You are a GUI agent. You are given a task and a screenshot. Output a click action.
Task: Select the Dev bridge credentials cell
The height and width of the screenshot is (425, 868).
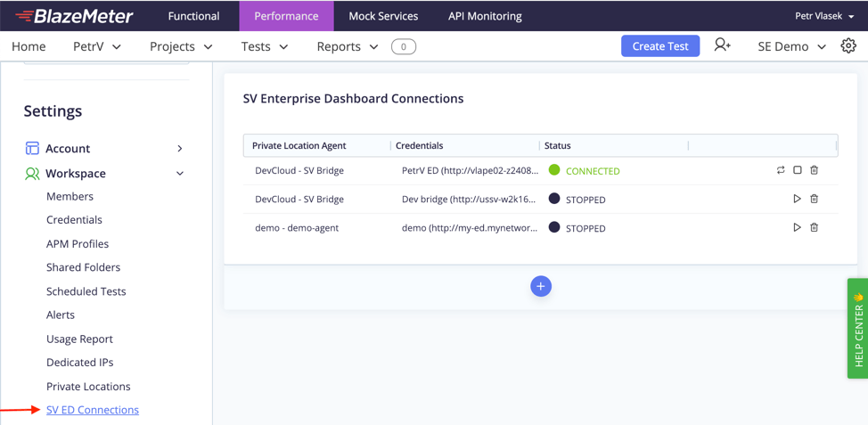(x=469, y=200)
